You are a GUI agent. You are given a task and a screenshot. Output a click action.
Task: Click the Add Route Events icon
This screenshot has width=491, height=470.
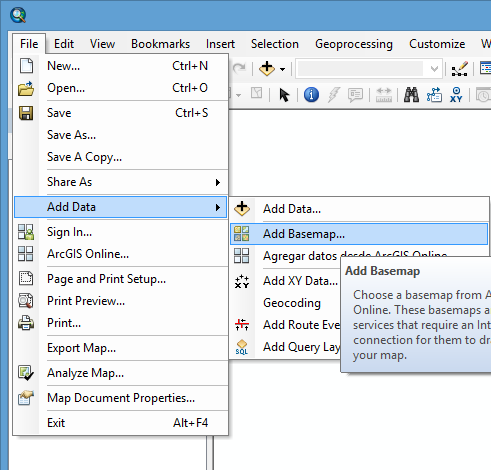click(242, 325)
